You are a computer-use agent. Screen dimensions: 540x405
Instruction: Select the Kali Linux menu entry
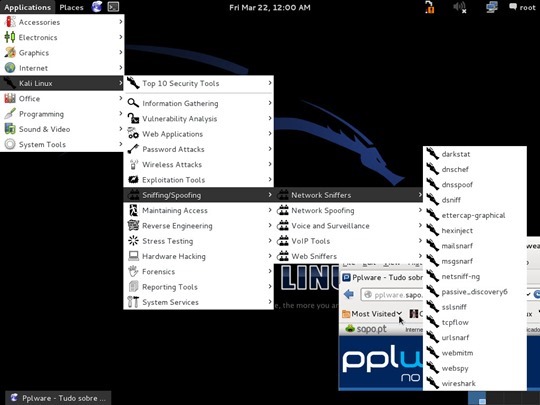click(62, 83)
